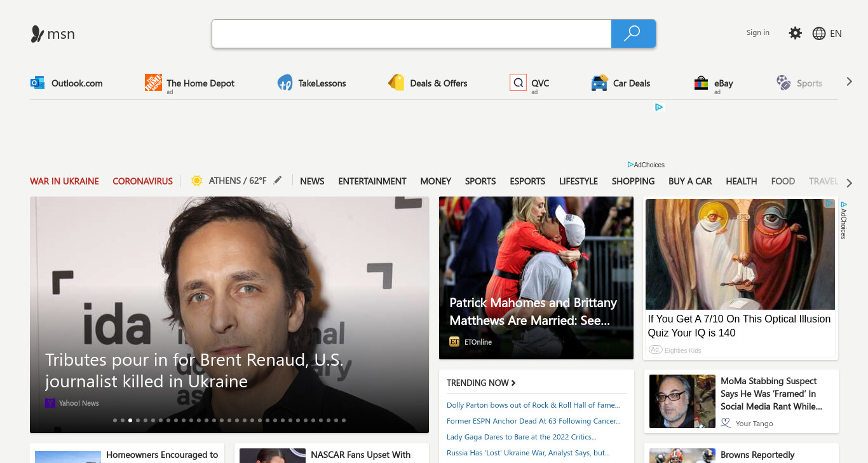The image size is (868, 463).
Task: Edit weather location with pencil icon
Action: [x=278, y=181]
